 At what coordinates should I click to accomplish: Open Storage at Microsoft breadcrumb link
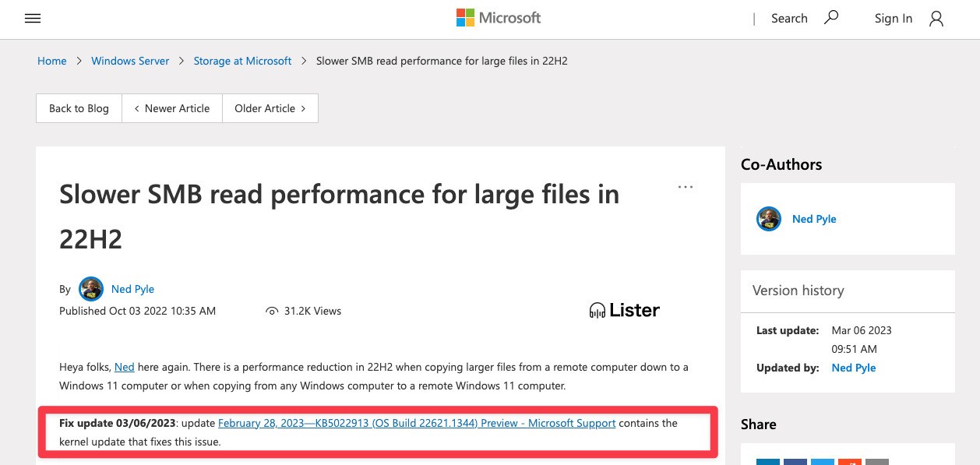tap(242, 61)
